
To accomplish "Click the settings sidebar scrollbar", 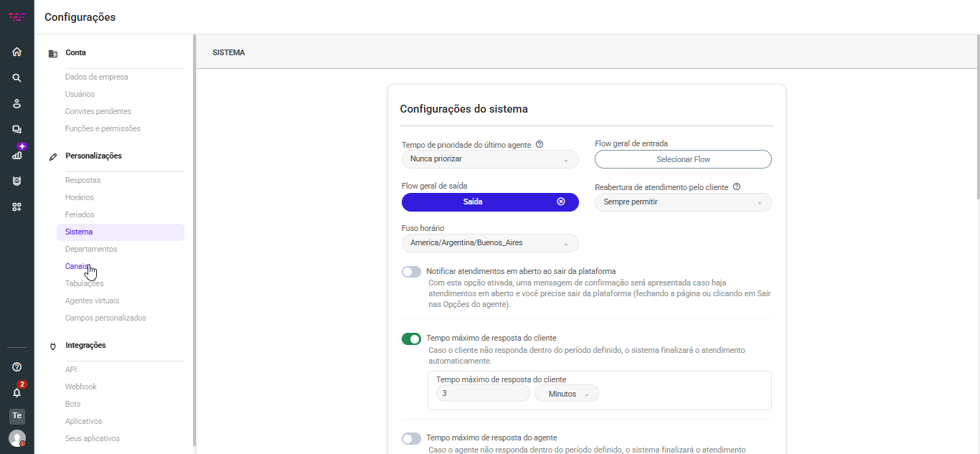I will click(x=194, y=240).
